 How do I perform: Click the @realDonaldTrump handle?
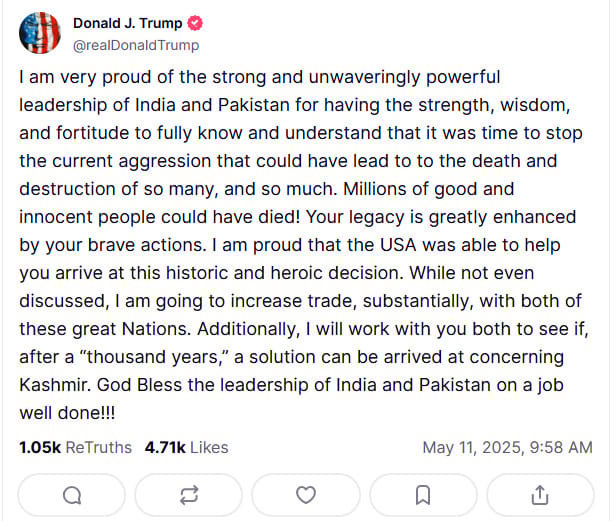tap(136, 45)
